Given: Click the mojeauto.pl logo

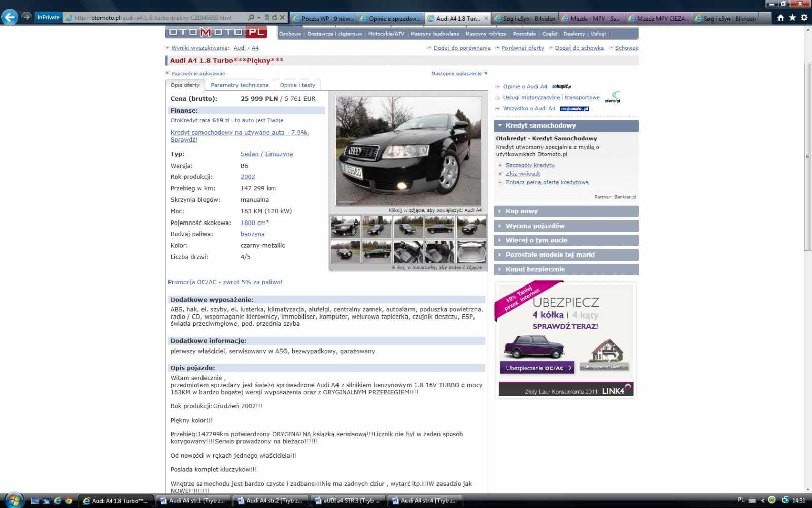Looking at the screenshot, I should (574, 109).
